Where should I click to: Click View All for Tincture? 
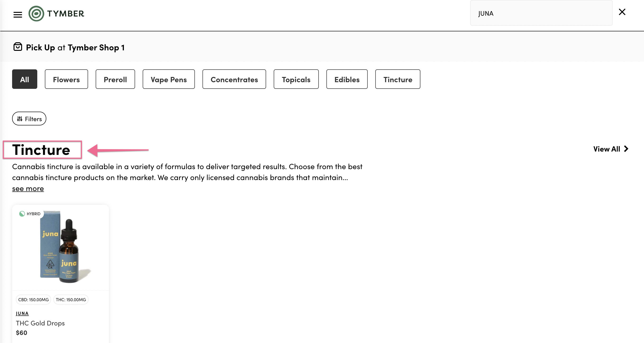pos(607,149)
